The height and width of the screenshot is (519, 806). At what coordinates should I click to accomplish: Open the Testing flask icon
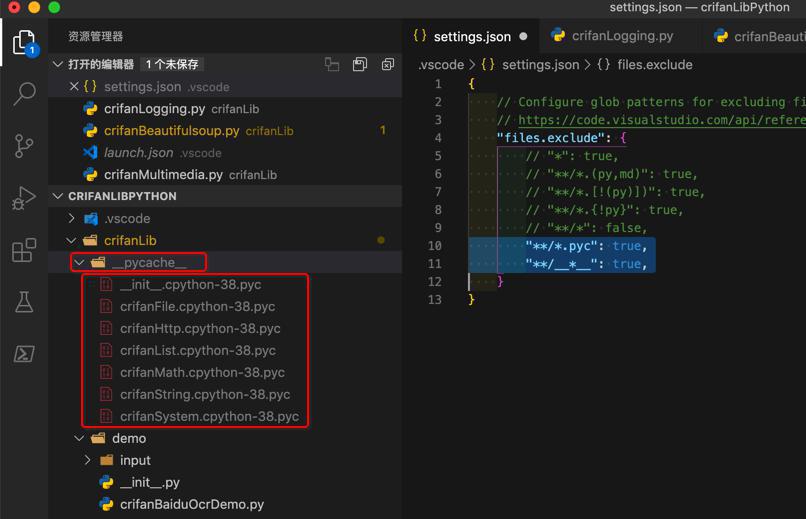pos(24,302)
